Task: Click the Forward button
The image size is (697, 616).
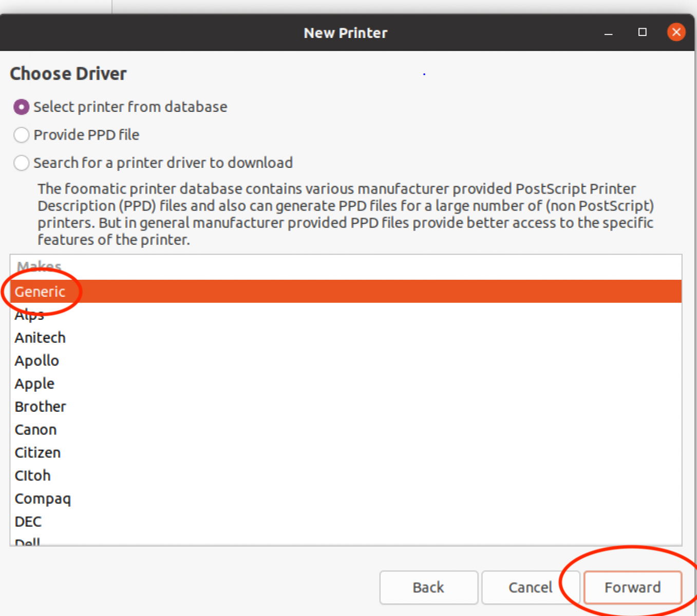Action: (x=632, y=587)
